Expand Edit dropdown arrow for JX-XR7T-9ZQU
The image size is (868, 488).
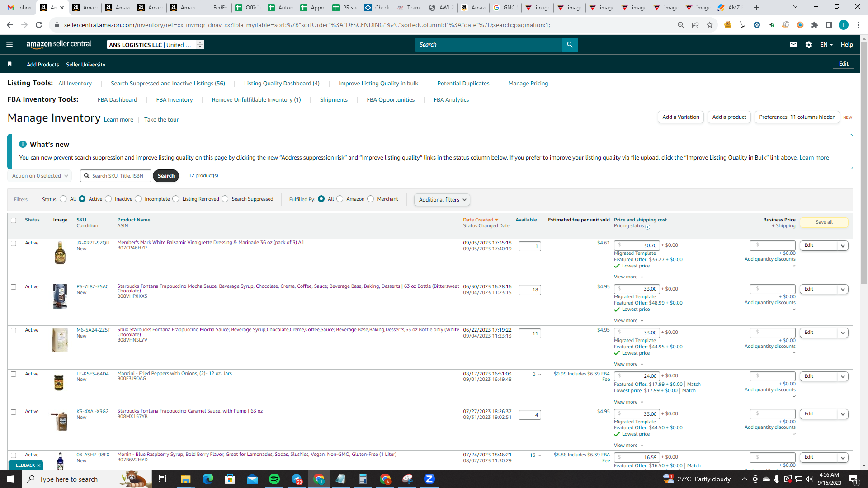[x=843, y=246]
